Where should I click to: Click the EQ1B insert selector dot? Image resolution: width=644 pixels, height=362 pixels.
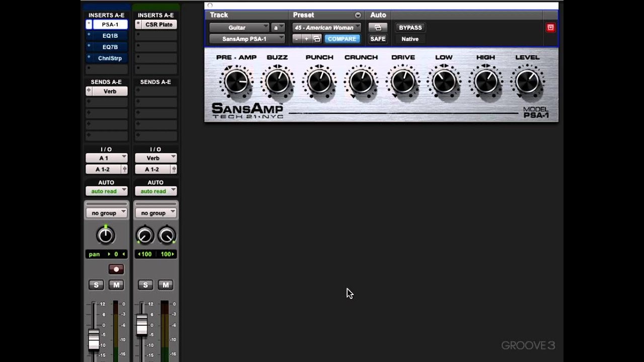89,35
